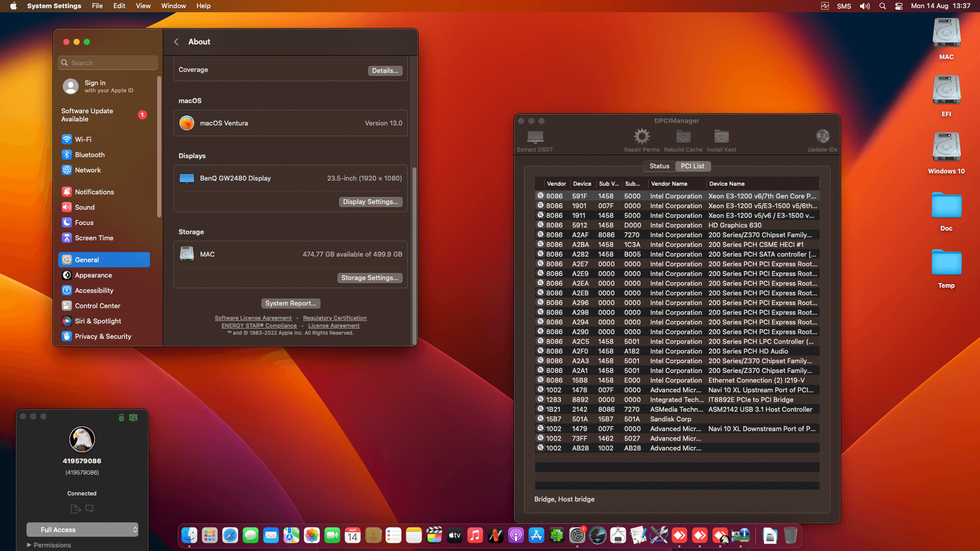The image size is (980, 551).
Task: Open Control Center in menu bar
Action: coord(899,6)
